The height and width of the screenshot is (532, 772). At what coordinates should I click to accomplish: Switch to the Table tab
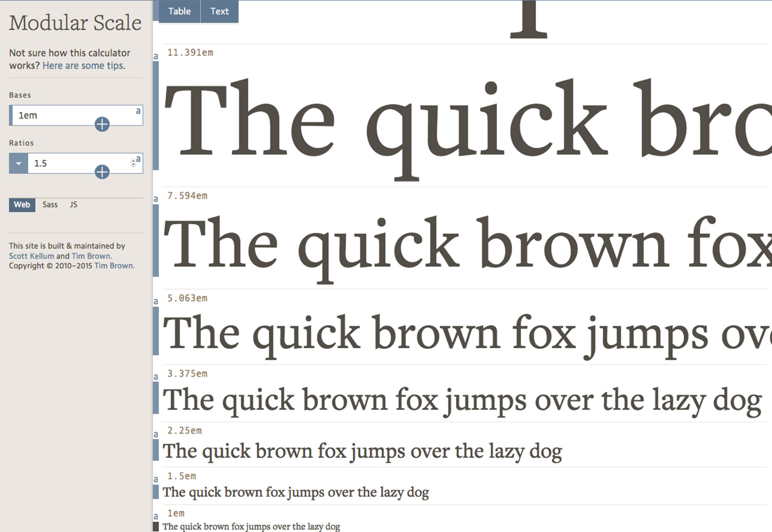click(179, 11)
